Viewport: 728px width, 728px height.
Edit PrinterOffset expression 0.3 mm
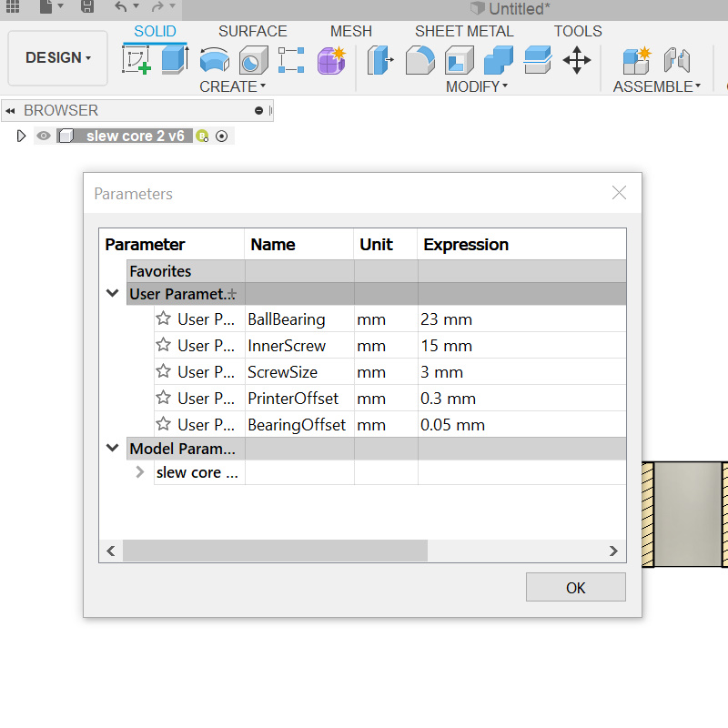point(521,399)
